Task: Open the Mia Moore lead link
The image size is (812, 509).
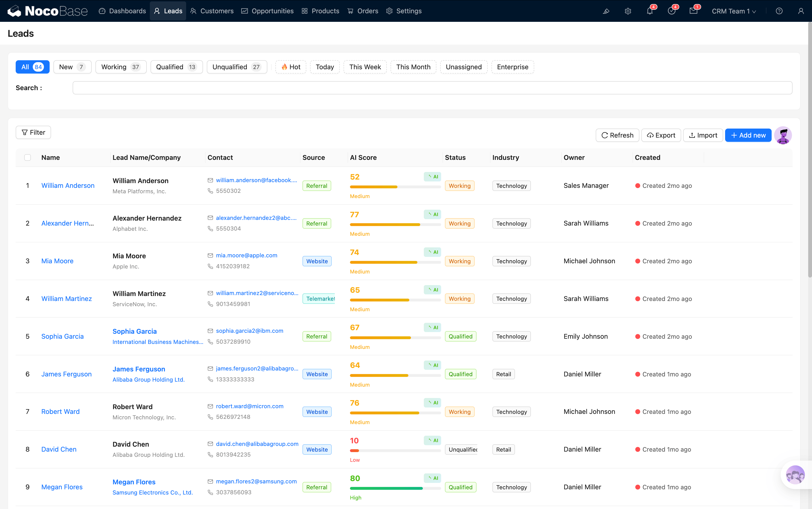Action: tap(57, 261)
